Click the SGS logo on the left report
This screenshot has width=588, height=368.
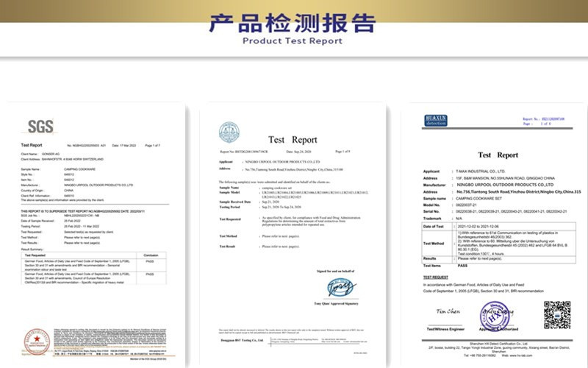tap(40, 127)
